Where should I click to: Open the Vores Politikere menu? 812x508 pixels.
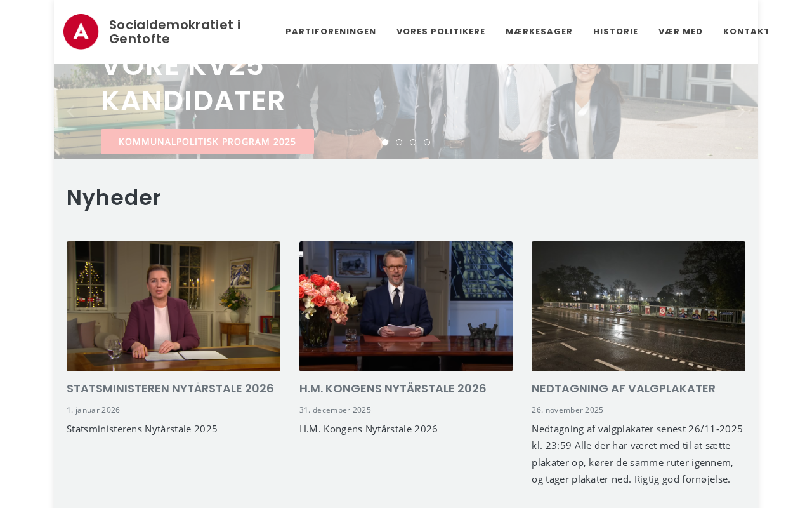coord(441,32)
